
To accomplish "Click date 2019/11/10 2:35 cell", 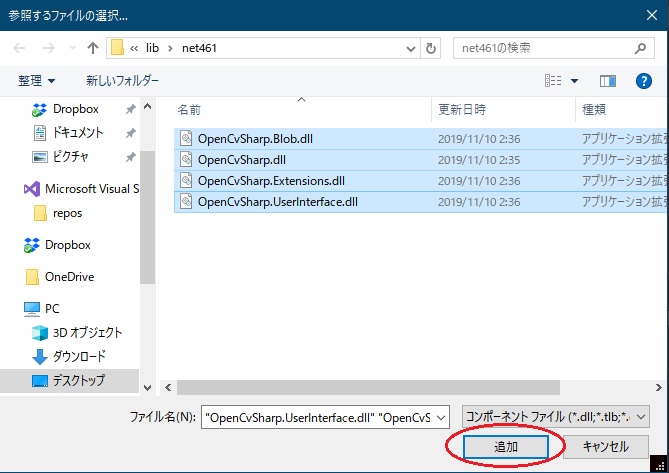I will [479, 160].
